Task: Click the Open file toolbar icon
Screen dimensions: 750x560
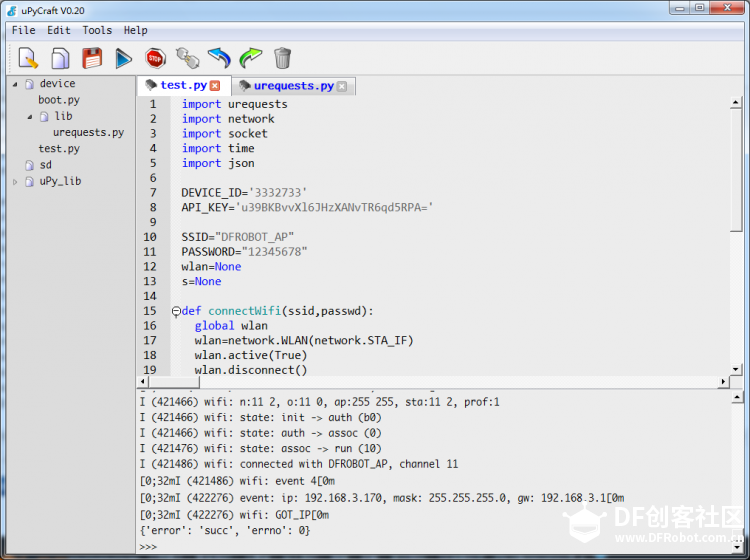Action: pyautogui.click(x=60, y=58)
